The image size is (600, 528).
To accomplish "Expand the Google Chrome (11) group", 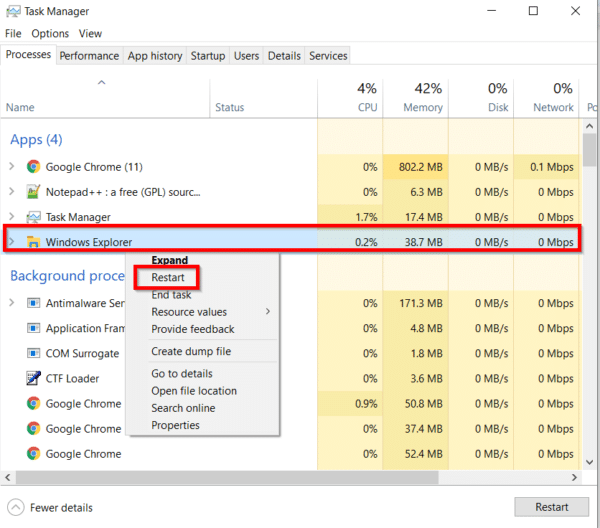I will pyautogui.click(x=11, y=166).
